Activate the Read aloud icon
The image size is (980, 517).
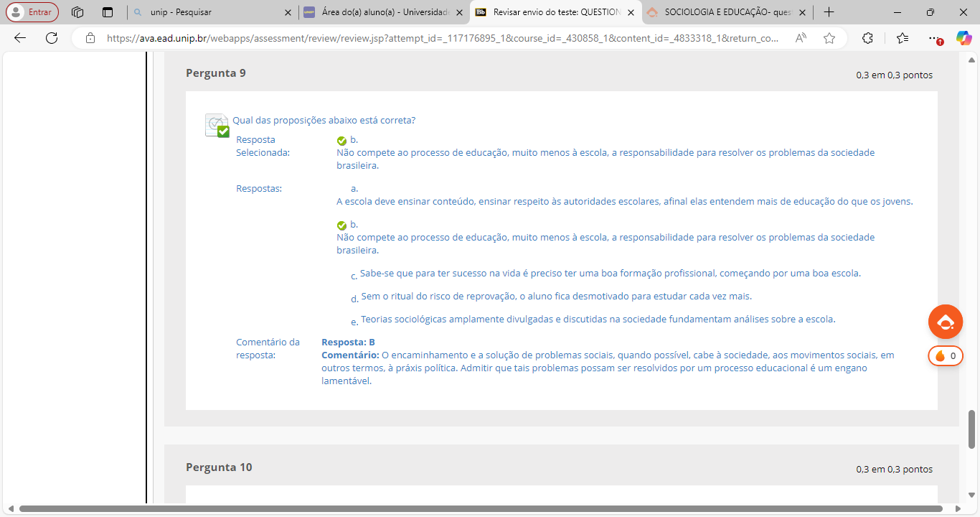[801, 38]
